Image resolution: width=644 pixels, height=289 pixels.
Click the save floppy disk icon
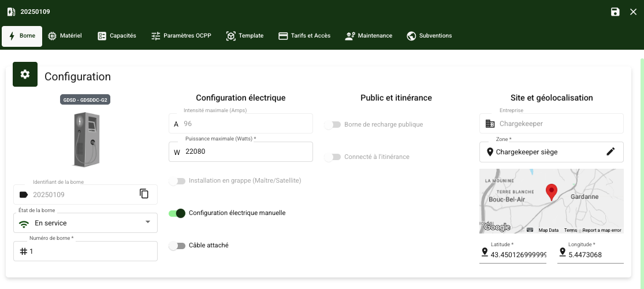coord(615,12)
